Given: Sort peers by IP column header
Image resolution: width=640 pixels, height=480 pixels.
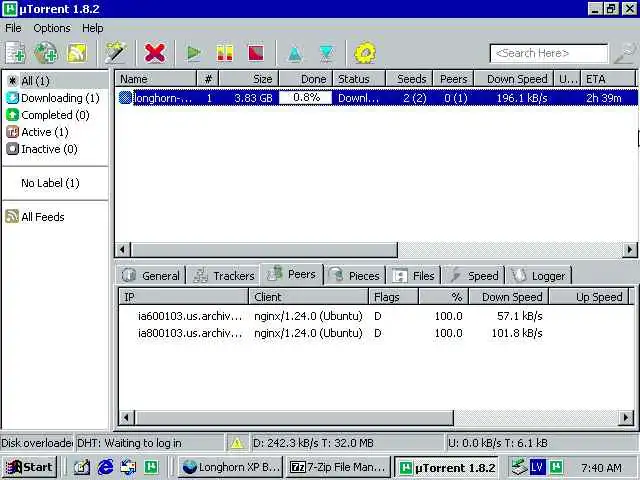Looking at the screenshot, I should coord(184,297).
